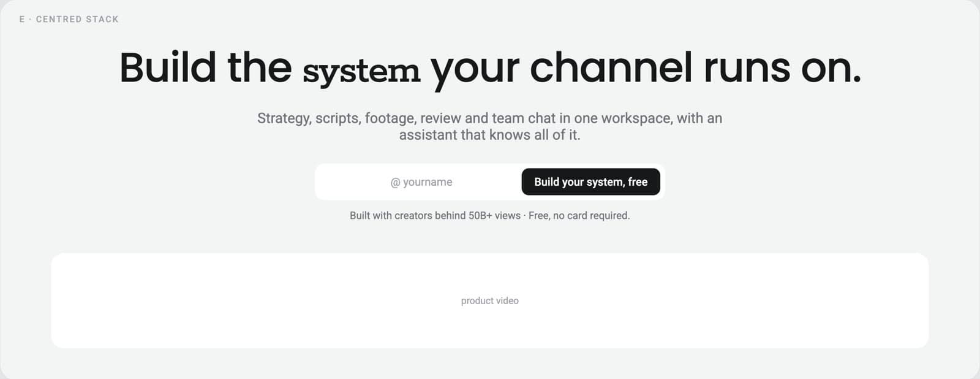This screenshot has width=980, height=379.
Task: Click the "Built with creators behind 50B+ views" note
Action: point(490,216)
